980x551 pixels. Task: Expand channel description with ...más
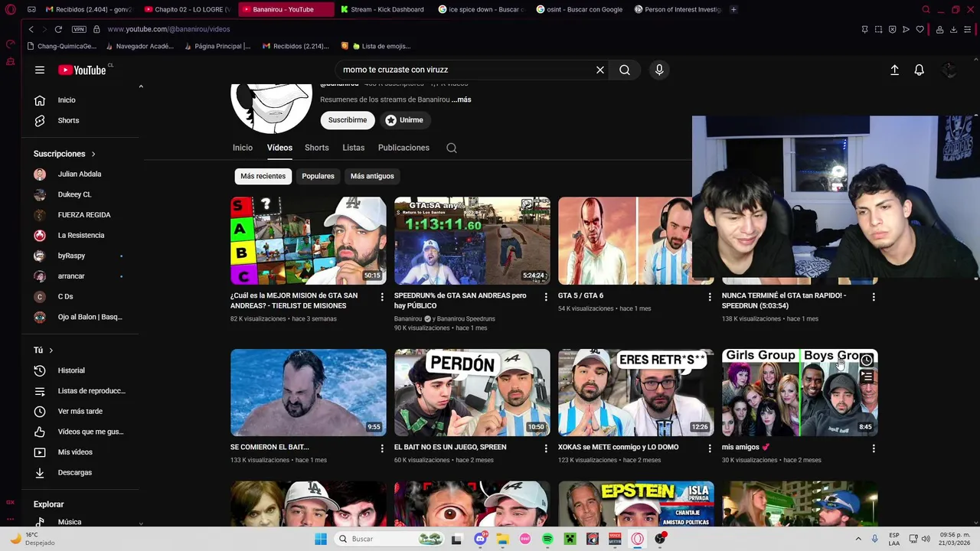pyautogui.click(x=461, y=99)
